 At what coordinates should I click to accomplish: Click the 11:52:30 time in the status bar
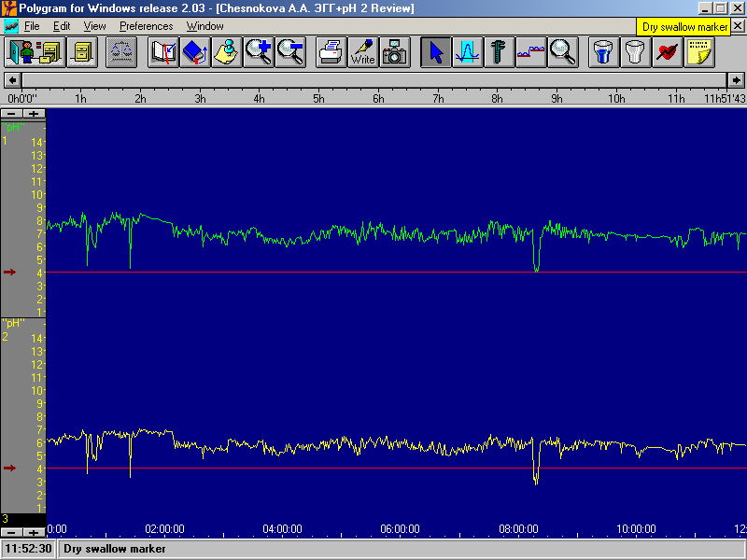(28, 549)
